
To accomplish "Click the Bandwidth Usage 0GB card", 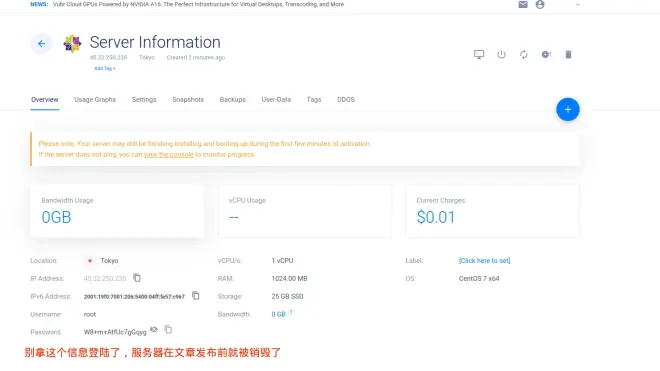I will 117,211.
